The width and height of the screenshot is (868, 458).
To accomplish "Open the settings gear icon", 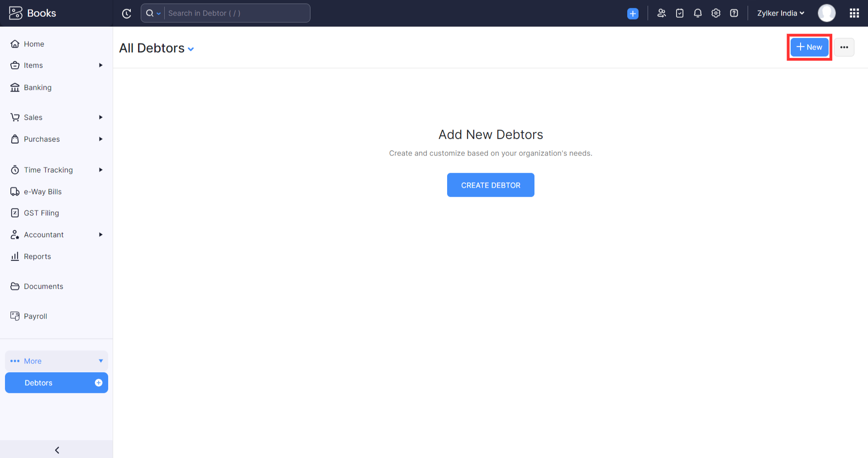I will pos(715,13).
